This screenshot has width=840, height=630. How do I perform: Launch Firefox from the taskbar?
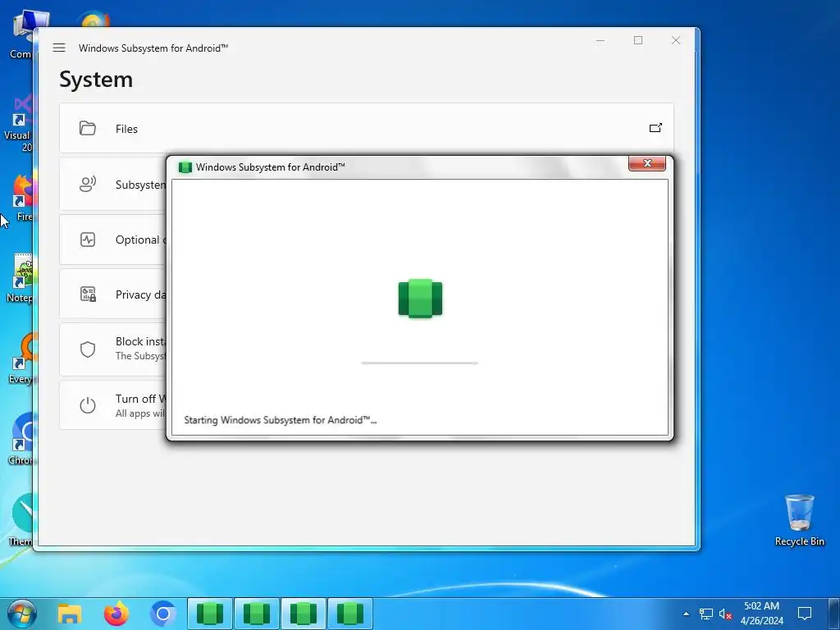click(x=116, y=614)
